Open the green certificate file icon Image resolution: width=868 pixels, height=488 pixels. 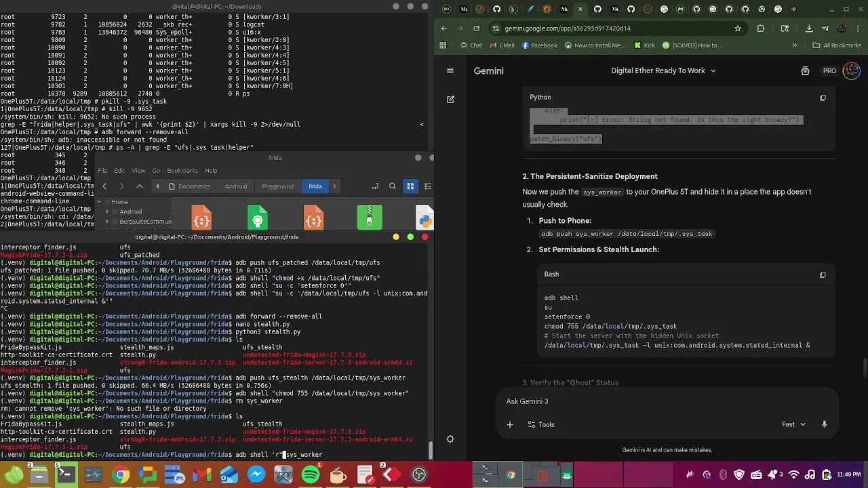tap(258, 218)
